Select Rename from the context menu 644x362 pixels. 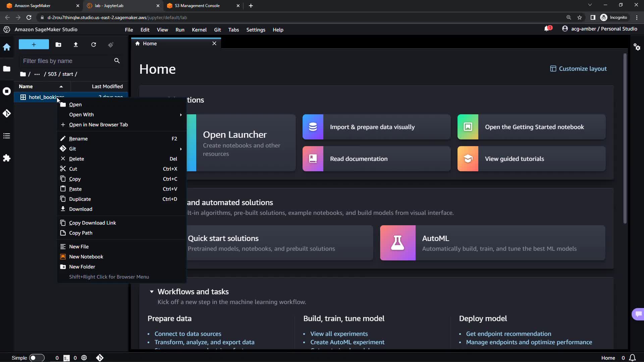pyautogui.click(x=78, y=139)
